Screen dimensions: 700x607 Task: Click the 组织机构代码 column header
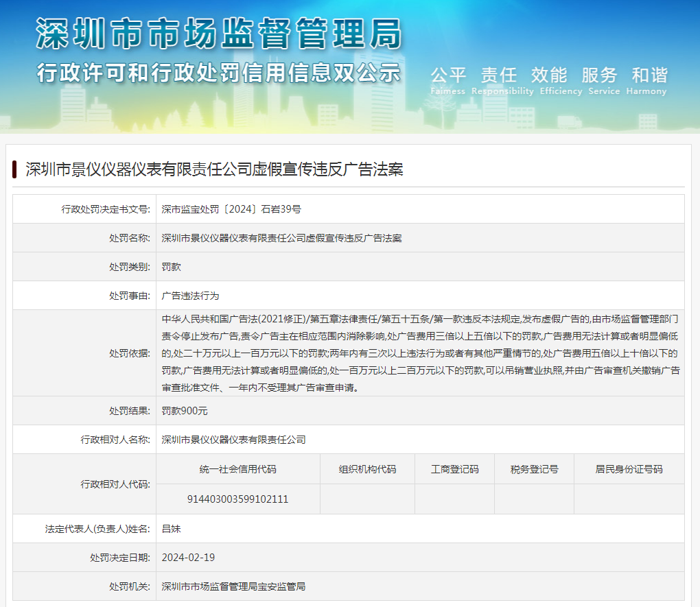point(367,469)
